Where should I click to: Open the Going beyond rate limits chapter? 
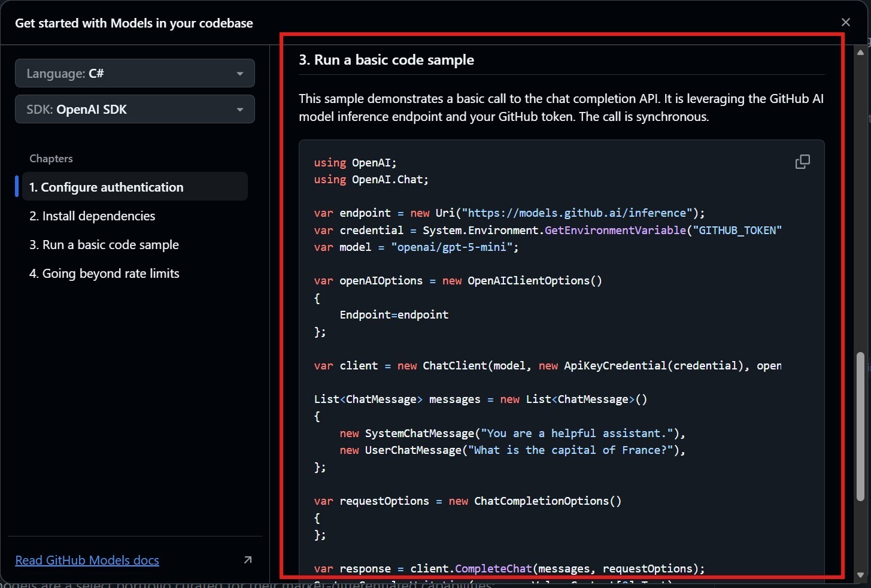[104, 273]
